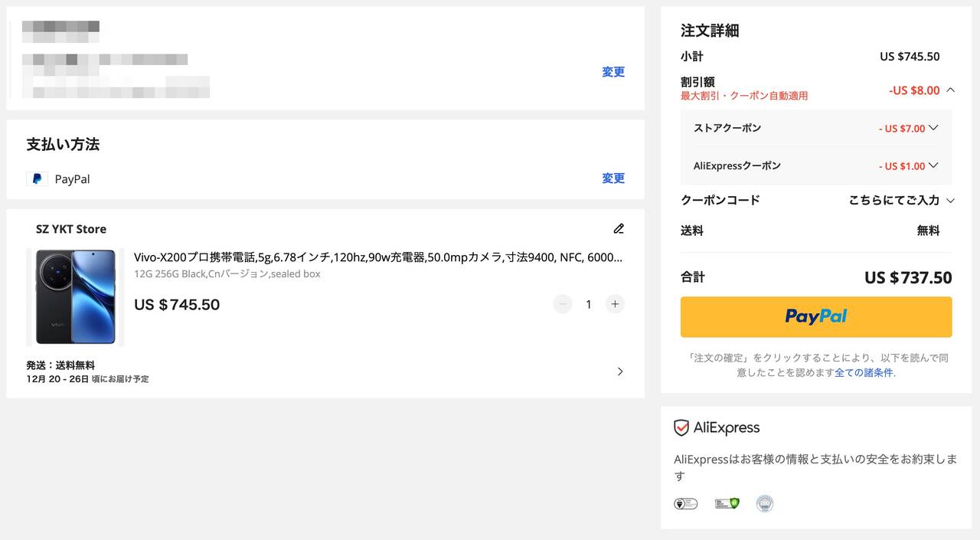Decrease quantity with the minus button
Viewport: 980px width, 540px height.
[563, 304]
